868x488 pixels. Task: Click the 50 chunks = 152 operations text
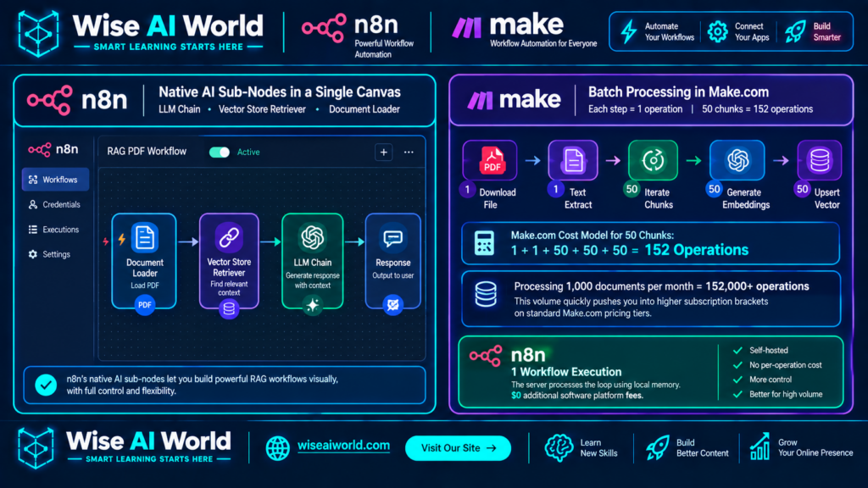pyautogui.click(x=757, y=109)
